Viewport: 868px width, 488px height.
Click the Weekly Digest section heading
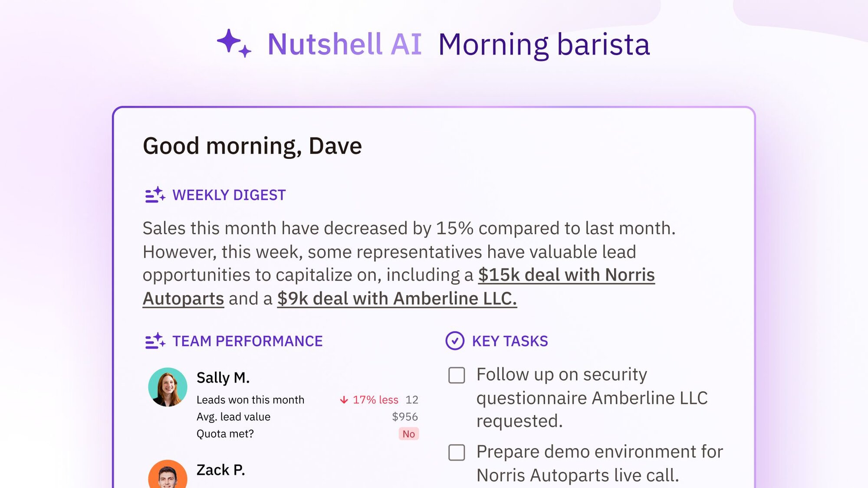click(229, 195)
